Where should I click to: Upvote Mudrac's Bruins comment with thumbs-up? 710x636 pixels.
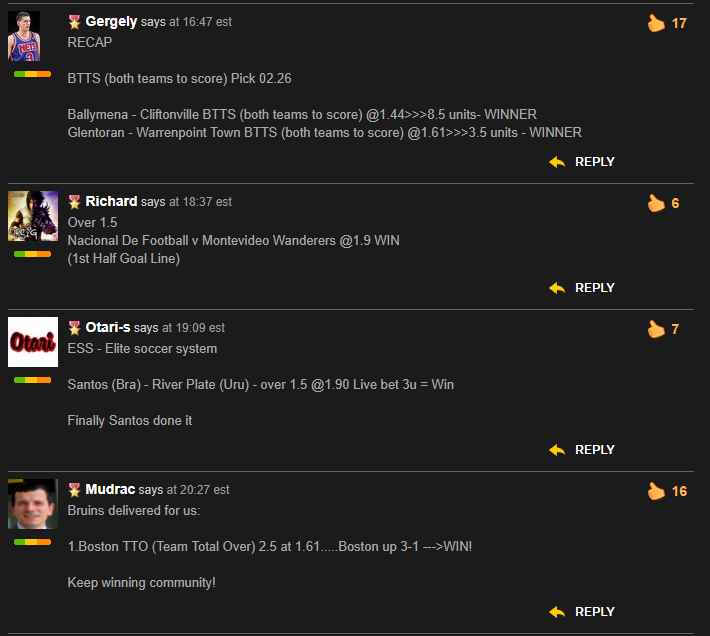pos(656,491)
